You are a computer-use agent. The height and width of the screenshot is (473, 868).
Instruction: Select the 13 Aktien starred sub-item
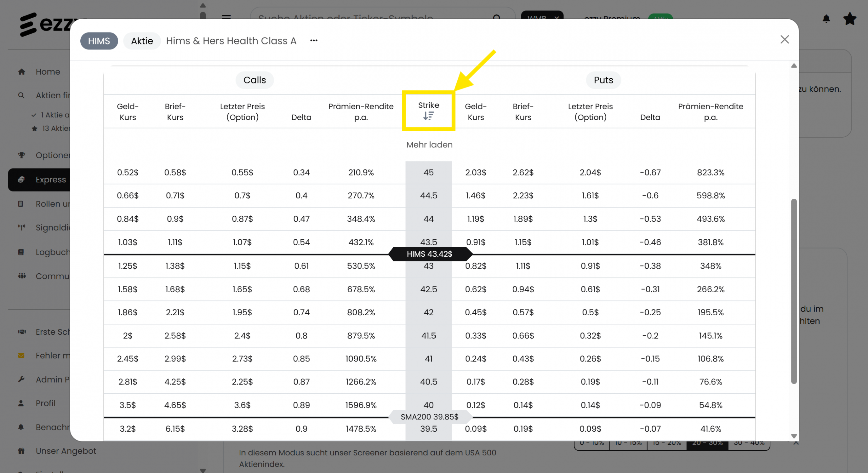coord(51,129)
